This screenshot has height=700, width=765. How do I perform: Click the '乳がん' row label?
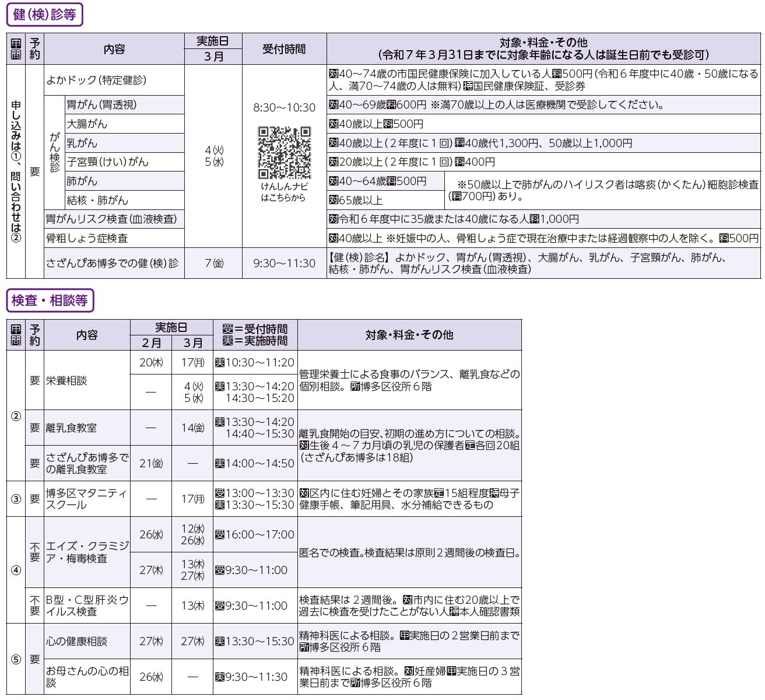[x=82, y=143]
